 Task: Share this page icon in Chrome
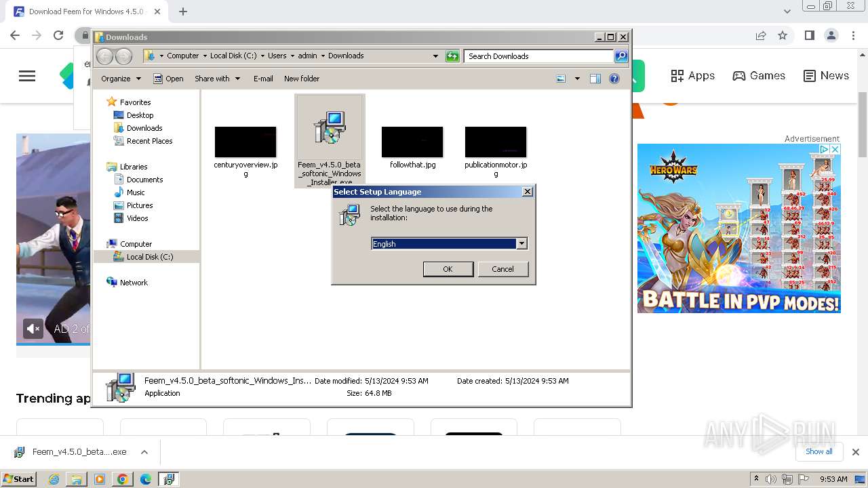761,35
